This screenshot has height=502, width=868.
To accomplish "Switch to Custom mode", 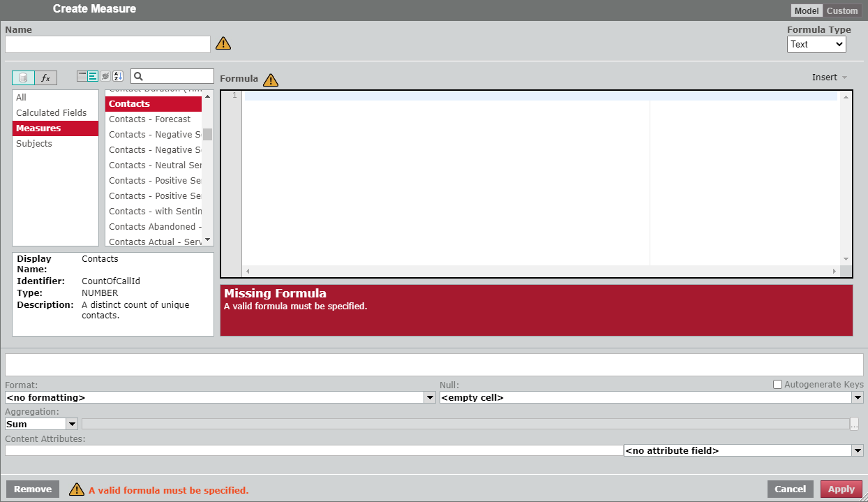I will 842,10.
